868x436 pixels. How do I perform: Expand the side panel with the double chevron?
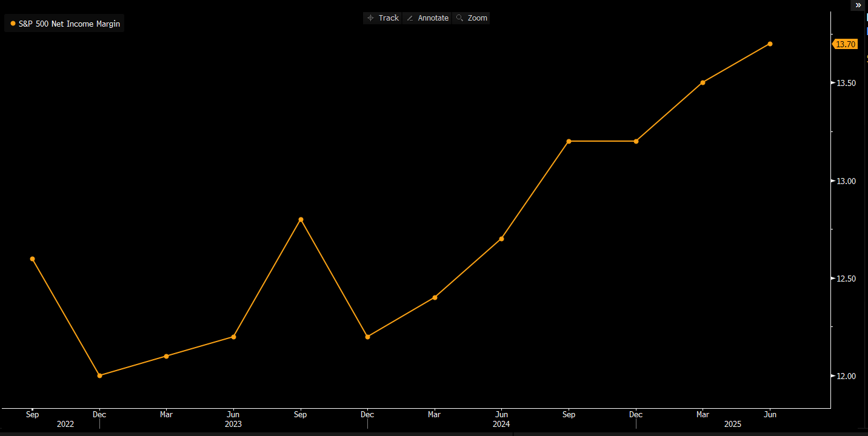coord(858,5)
